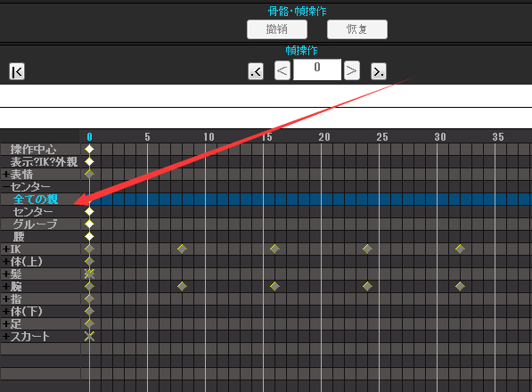Screen dimensions: 532x392
Task: Jump to first frame with |< button
Action: 17,71
